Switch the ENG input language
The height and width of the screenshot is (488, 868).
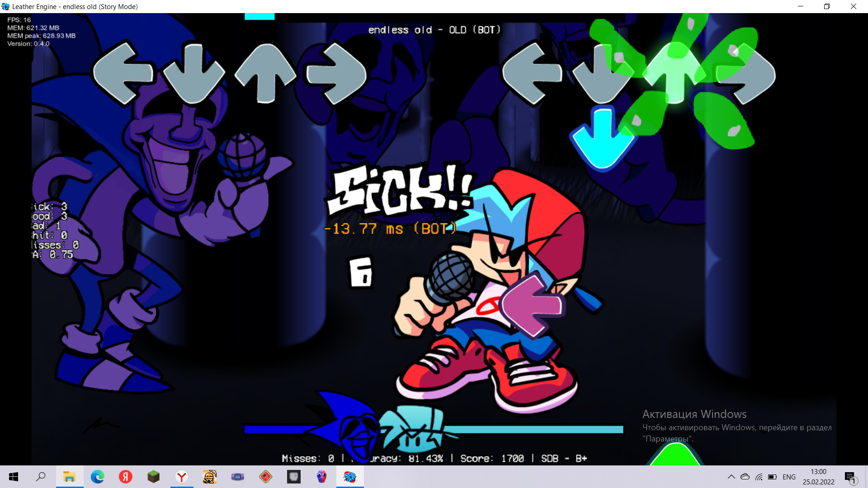click(x=789, y=477)
